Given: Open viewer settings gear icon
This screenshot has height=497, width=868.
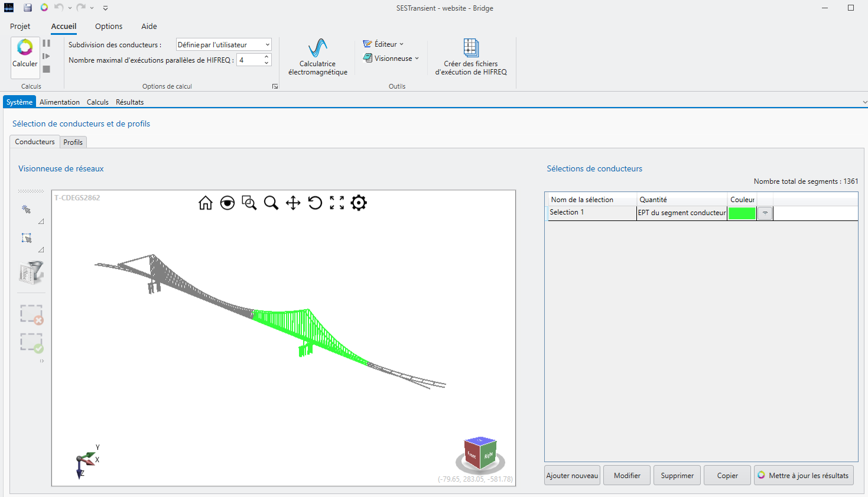Looking at the screenshot, I should [x=359, y=203].
